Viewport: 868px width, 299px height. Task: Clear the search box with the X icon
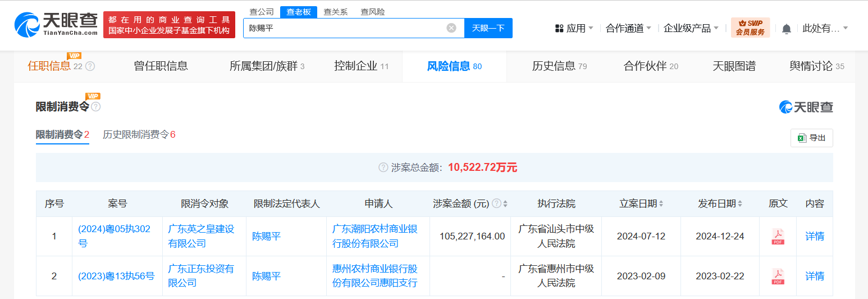(451, 28)
